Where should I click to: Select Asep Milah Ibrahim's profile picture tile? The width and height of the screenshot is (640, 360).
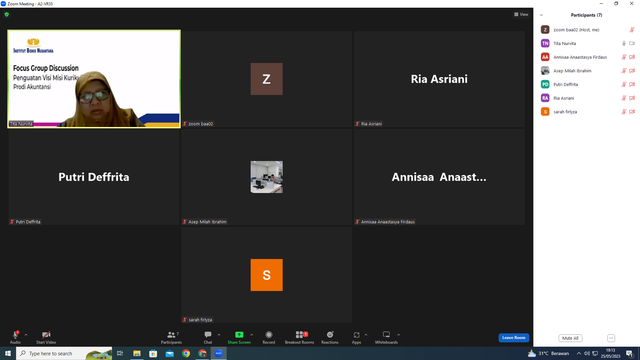click(x=267, y=177)
